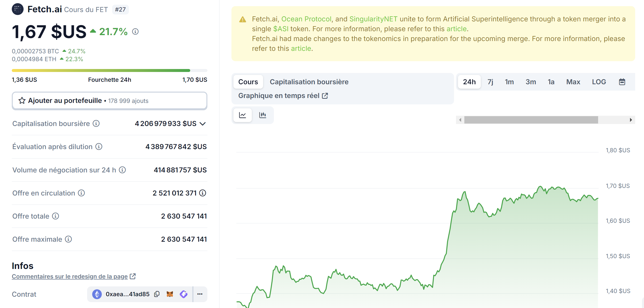
Task: Click the 0,00002753 BTC value
Action: (35, 51)
